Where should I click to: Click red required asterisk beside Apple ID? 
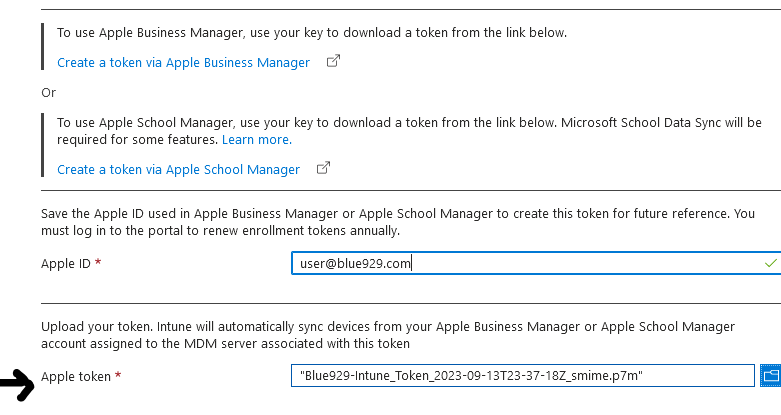pos(98,263)
